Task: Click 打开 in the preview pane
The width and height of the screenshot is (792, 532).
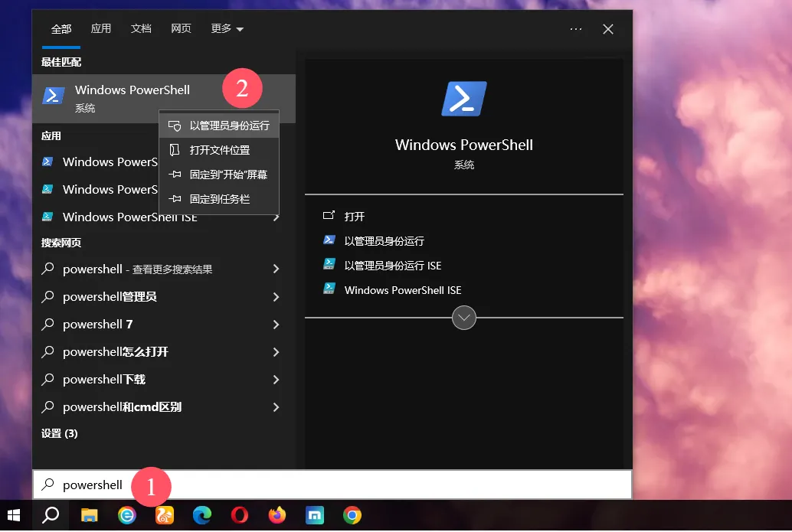Action: pos(354,217)
